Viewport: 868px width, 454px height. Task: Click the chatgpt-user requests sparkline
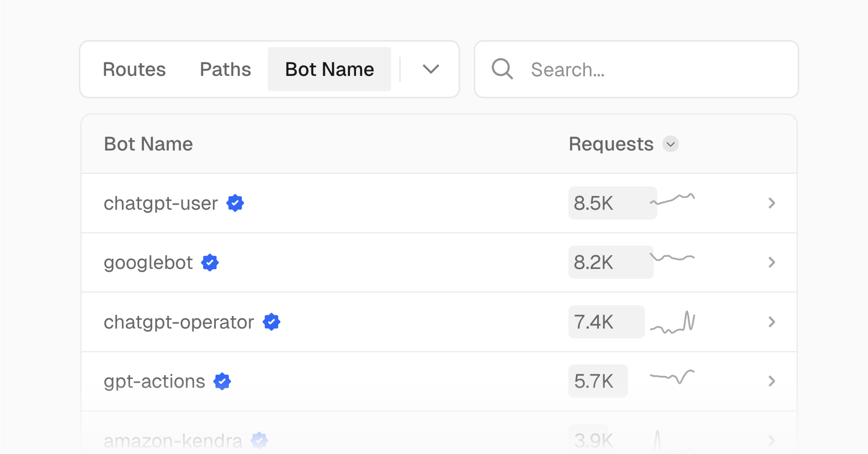672,200
